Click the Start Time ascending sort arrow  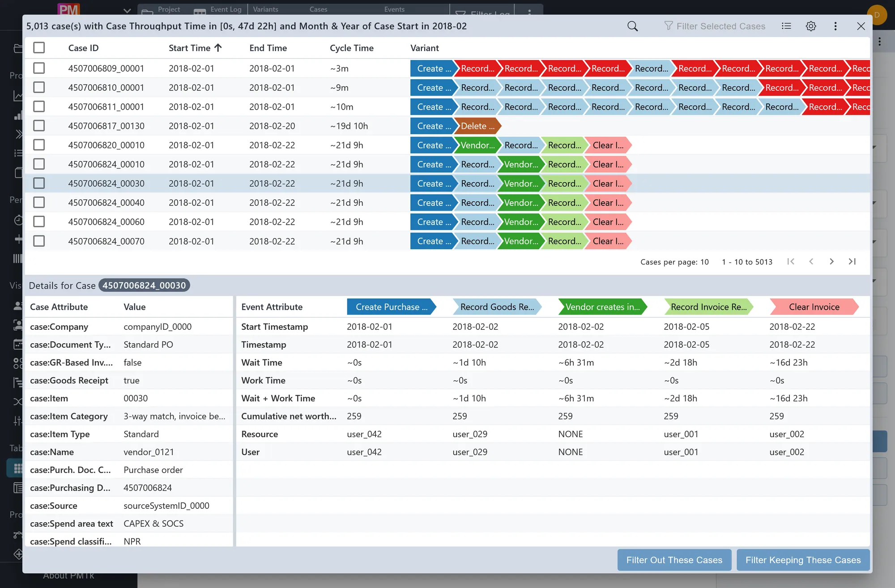(x=218, y=48)
